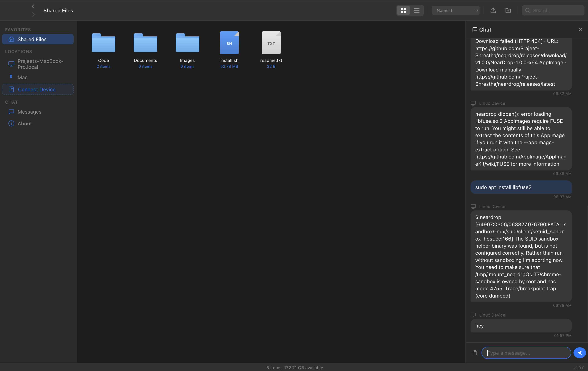Click the upload file icon

pyautogui.click(x=493, y=10)
